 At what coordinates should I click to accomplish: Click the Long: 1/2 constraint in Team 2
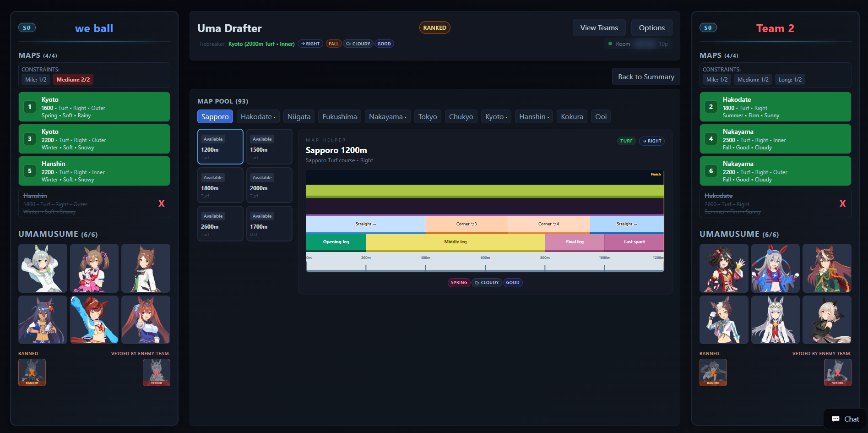[x=790, y=79]
